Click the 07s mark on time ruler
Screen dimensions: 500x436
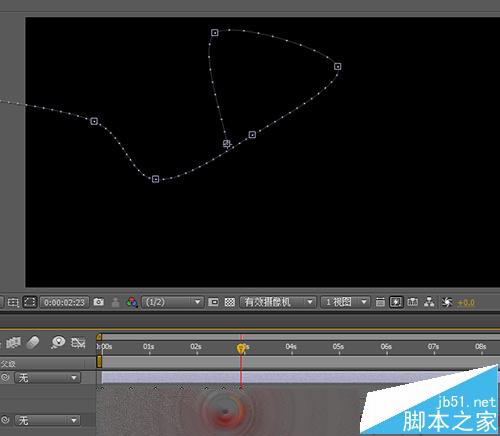tap(433, 347)
